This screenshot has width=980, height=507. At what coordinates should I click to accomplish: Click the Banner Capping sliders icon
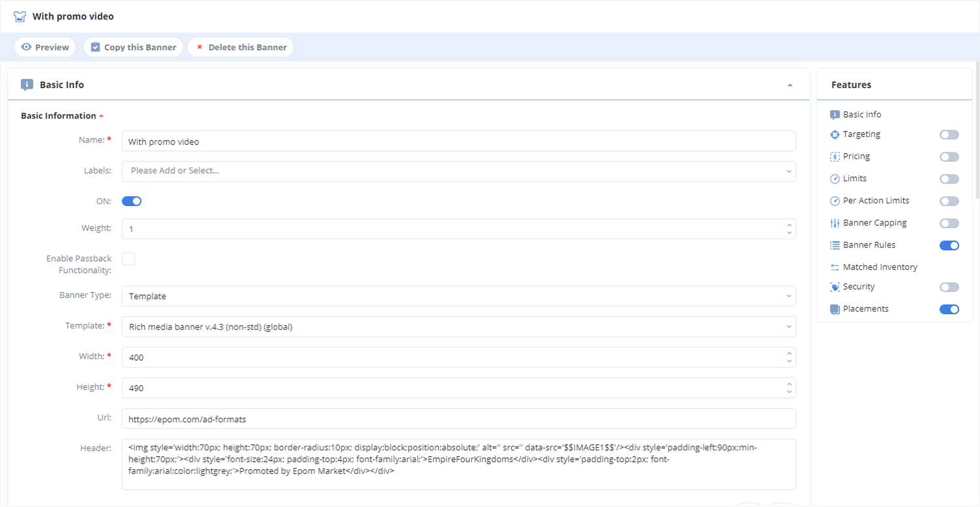pyautogui.click(x=835, y=223)
